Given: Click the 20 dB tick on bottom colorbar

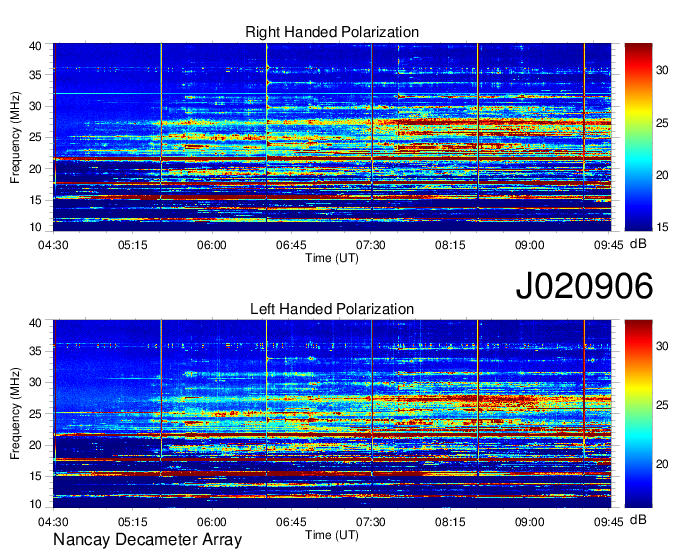Looking at the screenshot, I should coord(662,464).
